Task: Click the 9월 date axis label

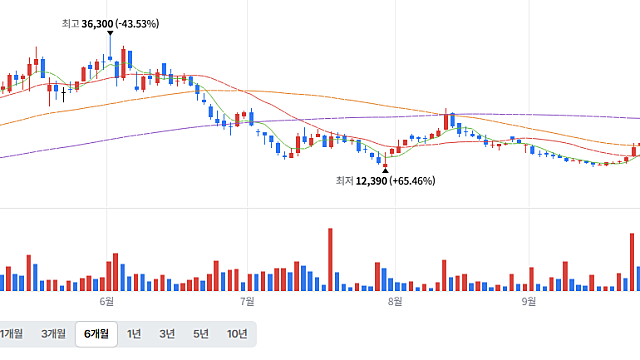Action: [529, 301]
